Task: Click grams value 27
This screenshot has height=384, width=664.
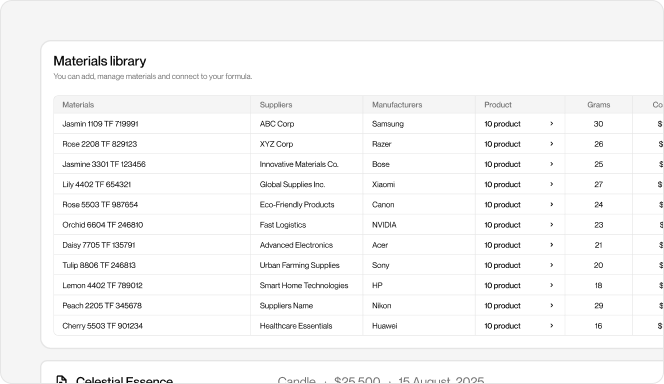Action: click(598, 184)
